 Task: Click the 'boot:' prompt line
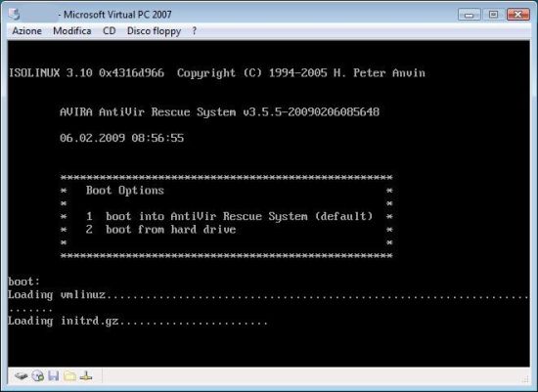coord(24,282)
